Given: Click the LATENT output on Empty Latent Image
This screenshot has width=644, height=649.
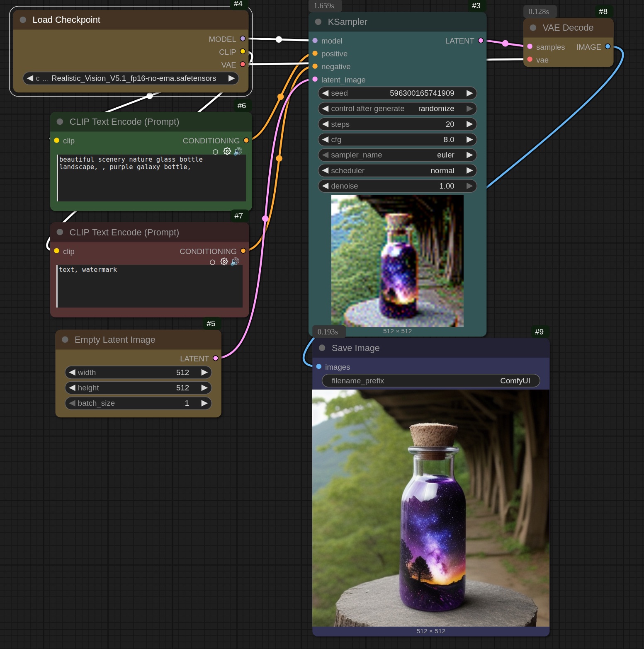Looking at the screenshot, I should coord(215,358).
